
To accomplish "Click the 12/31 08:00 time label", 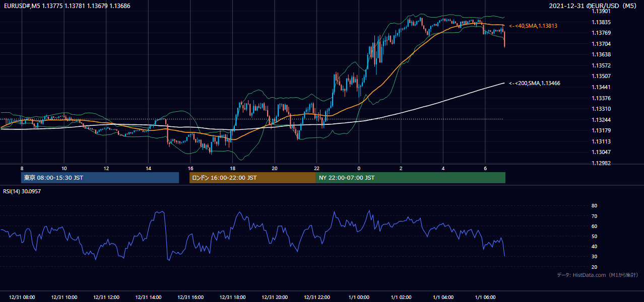I will click(x=22, y=297).
